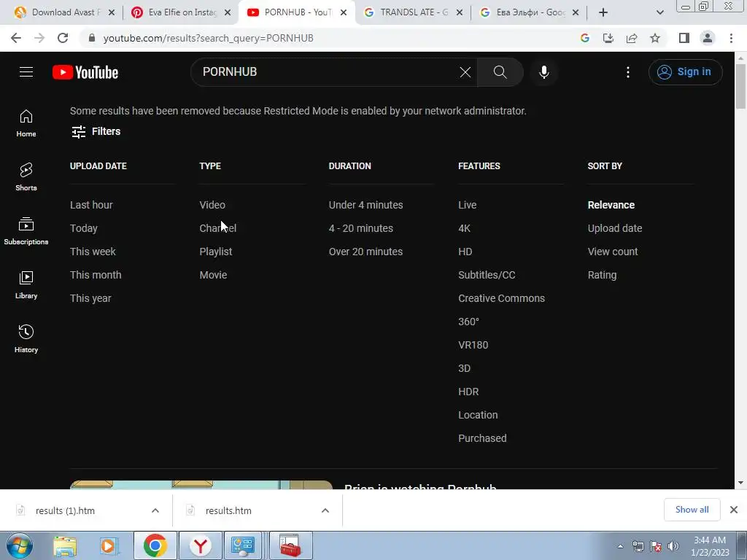
Task: Open Shorts from the sidebar
Action: pos(26,177)
